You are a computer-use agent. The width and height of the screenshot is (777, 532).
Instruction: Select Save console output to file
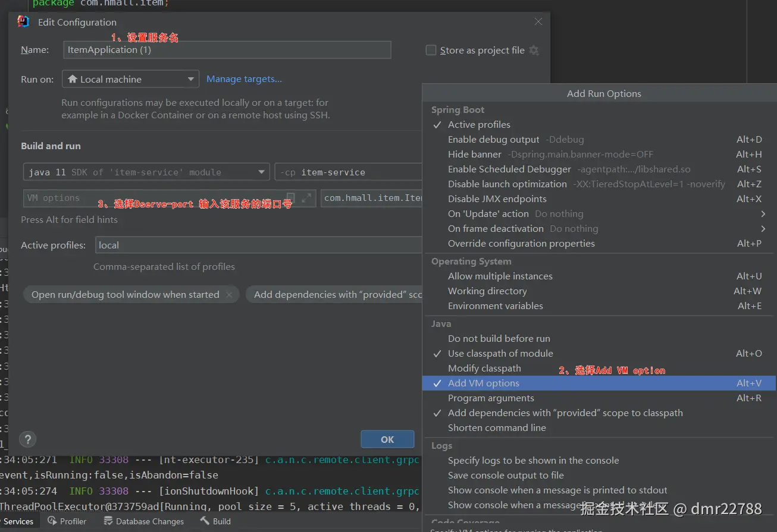pyautogui.click(x=599, y=476)
